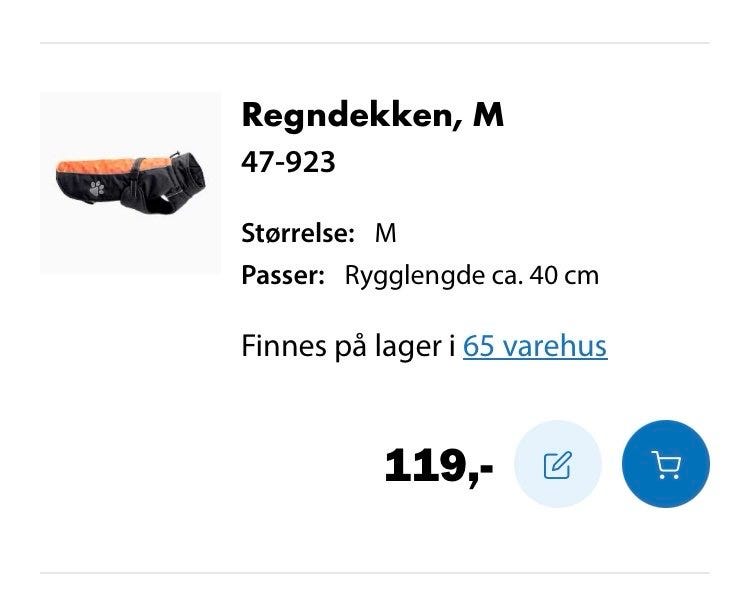Click the Størrelse label

pos(298,233)
